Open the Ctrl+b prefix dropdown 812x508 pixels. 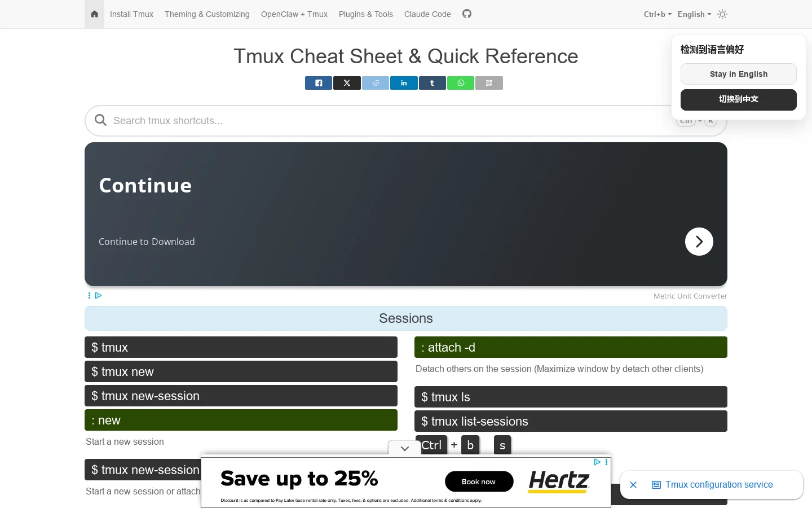[x=657, y=14]
